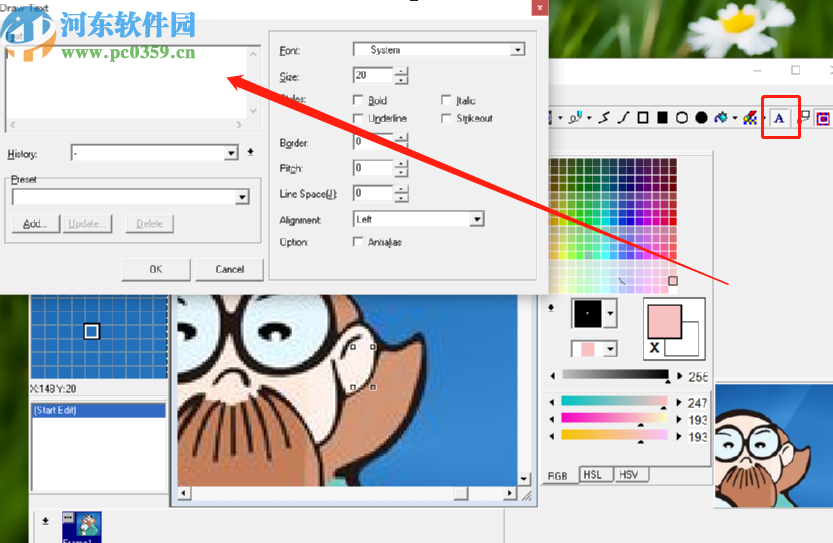
Task: Decrease Line Space value with down arrow
Action: point(402,198)
